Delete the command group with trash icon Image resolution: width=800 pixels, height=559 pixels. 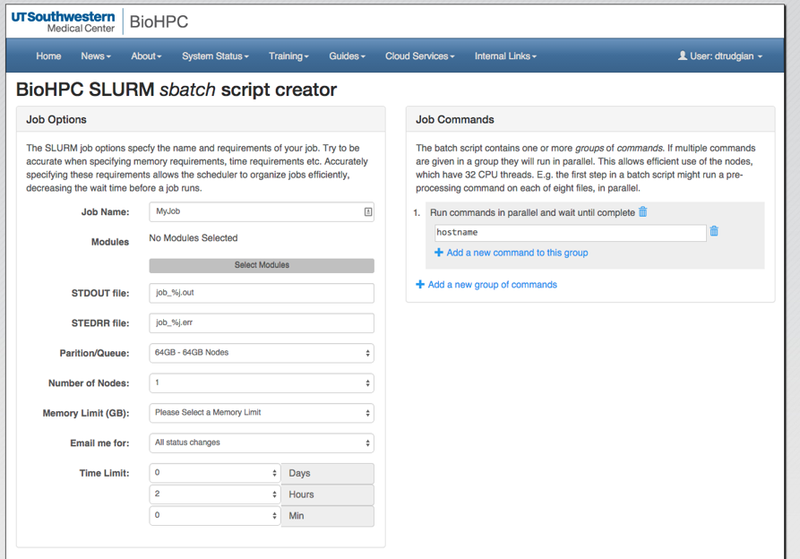coord(643,212)
